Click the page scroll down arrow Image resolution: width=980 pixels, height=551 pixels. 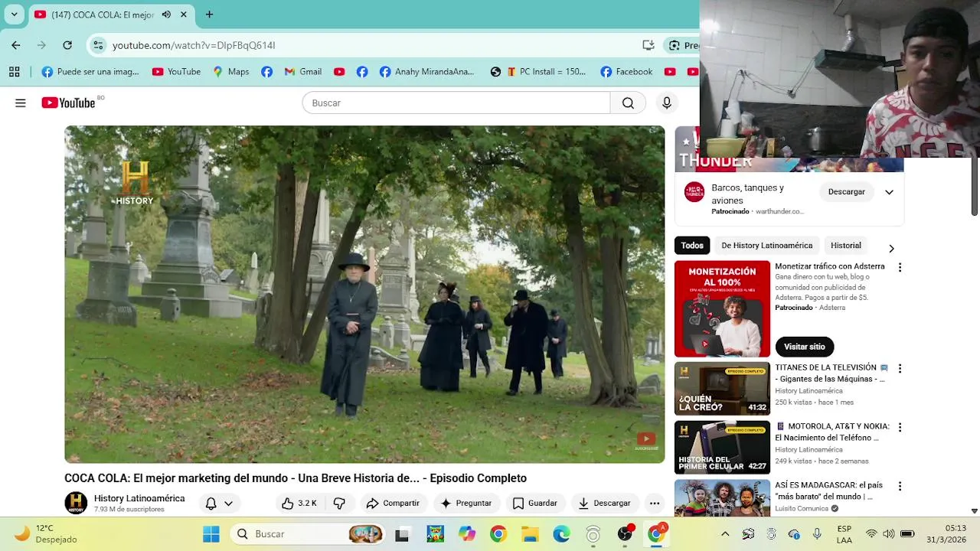pyautogui.click(x=975, y=510)
